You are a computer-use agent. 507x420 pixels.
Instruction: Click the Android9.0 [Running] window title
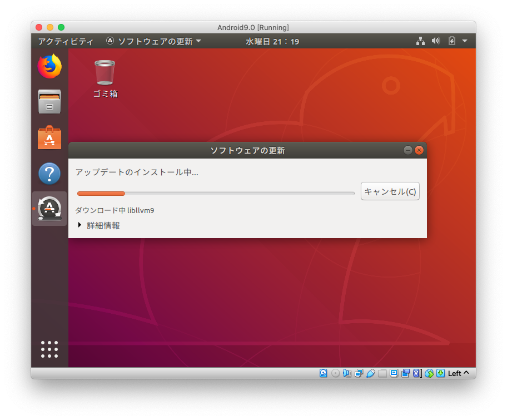tap(253, 27)
